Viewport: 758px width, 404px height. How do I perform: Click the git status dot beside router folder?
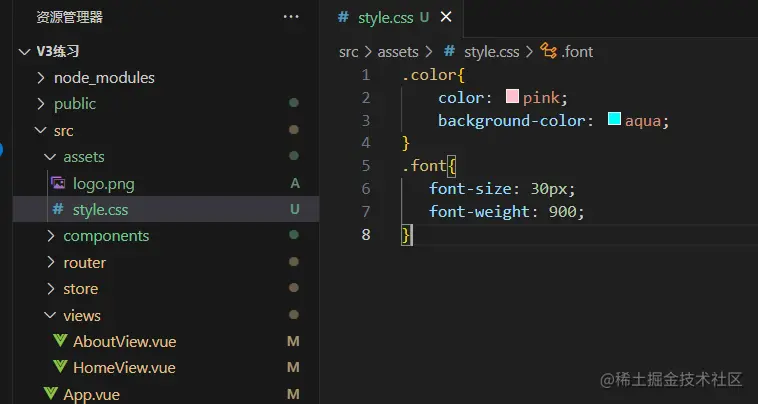point(293,261)
